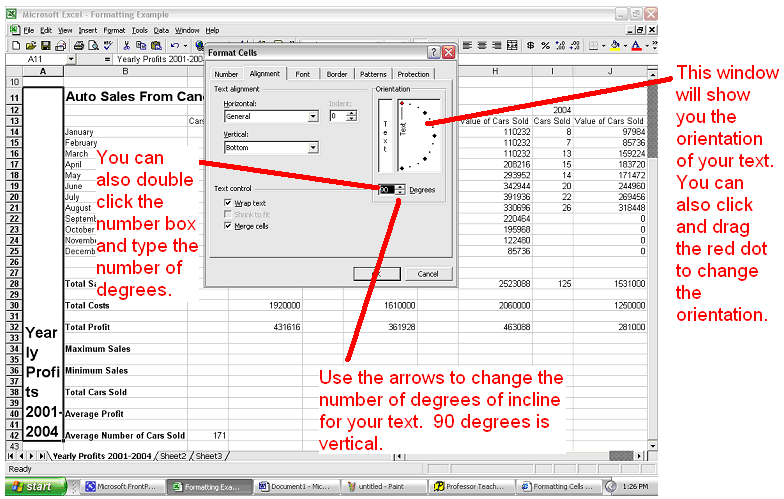Click the New workbook icon
This screenshot has height=499, width=784.
pyautogui.click(x=16, y=46)
